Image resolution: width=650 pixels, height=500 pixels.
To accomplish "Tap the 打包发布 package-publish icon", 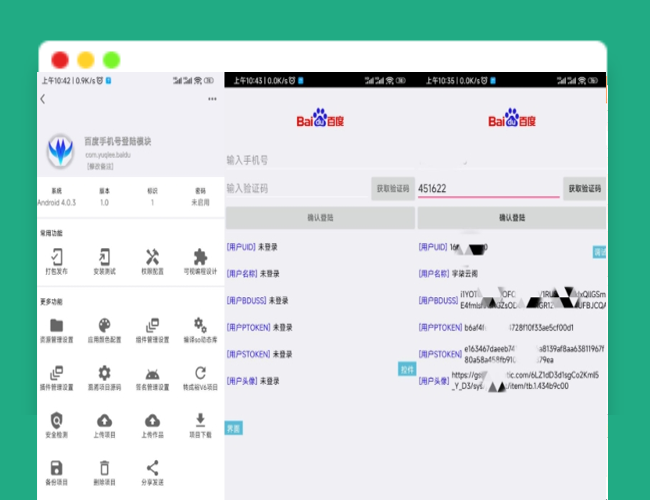I will (57, 257).
